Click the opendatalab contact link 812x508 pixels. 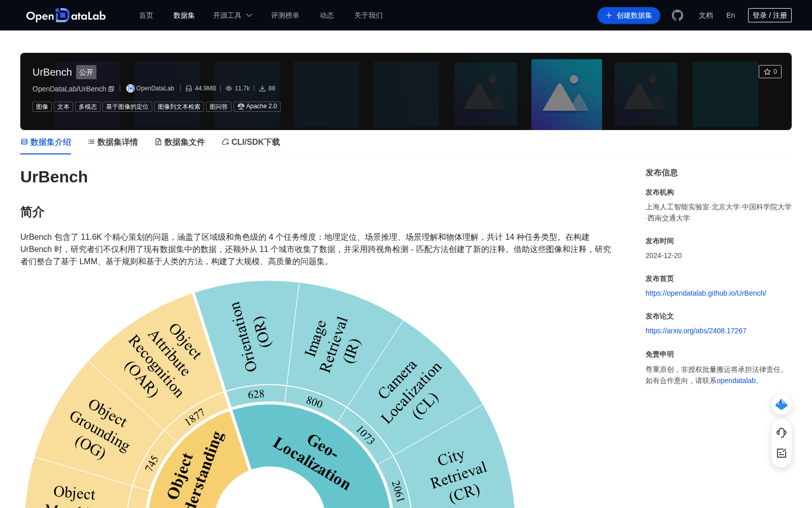tap(736, 380)
